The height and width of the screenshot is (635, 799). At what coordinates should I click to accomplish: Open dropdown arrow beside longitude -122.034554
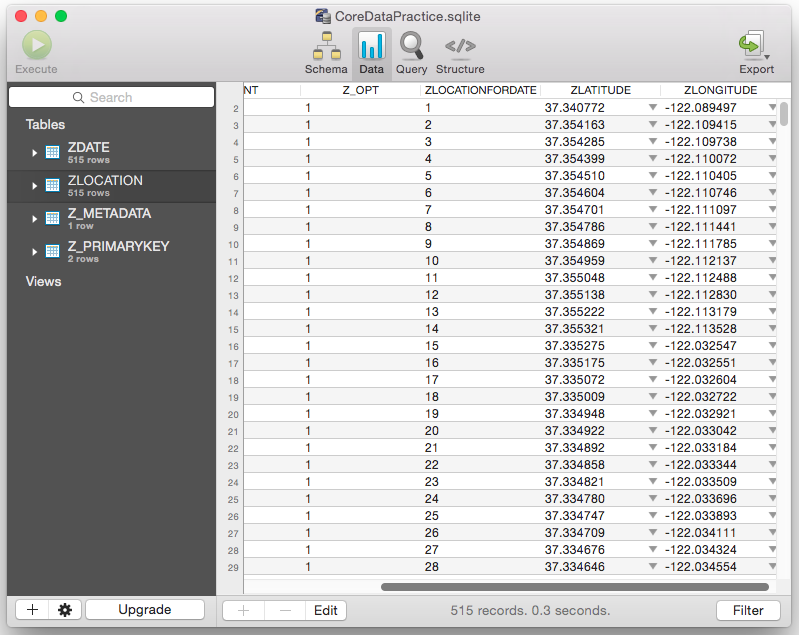[773, 566]
